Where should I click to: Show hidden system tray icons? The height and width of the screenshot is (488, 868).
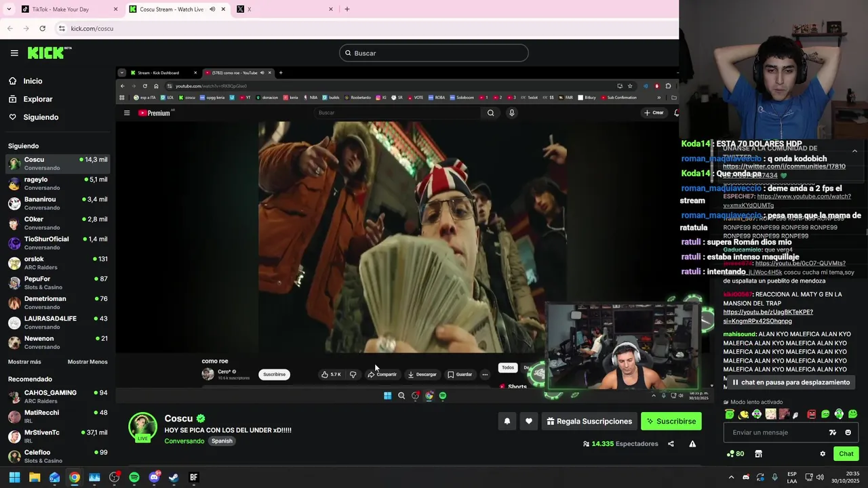pyautogui.click(x=731, y=477)
